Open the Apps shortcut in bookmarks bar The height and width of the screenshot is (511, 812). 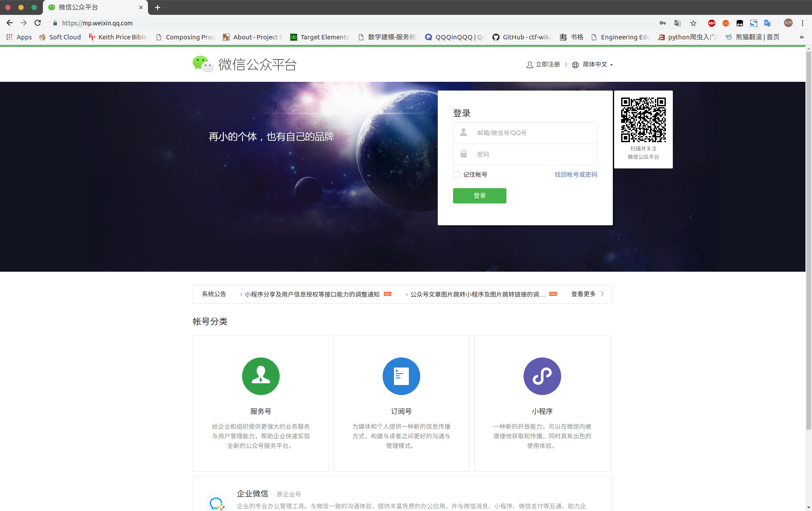tap(19, 37)
